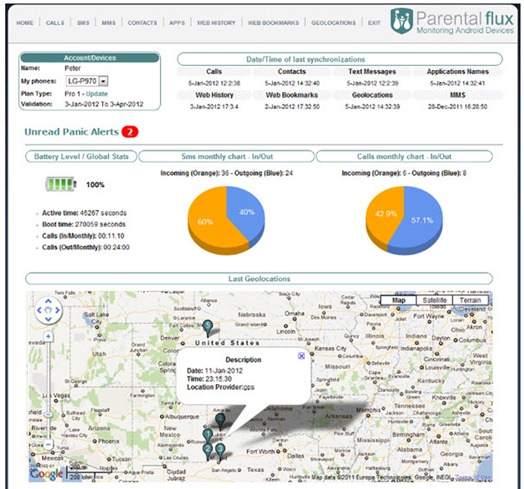The height and width of the screenshot is (489, 524).
Task: Zoom in with the map plus button
Action: tap(48, 337)
